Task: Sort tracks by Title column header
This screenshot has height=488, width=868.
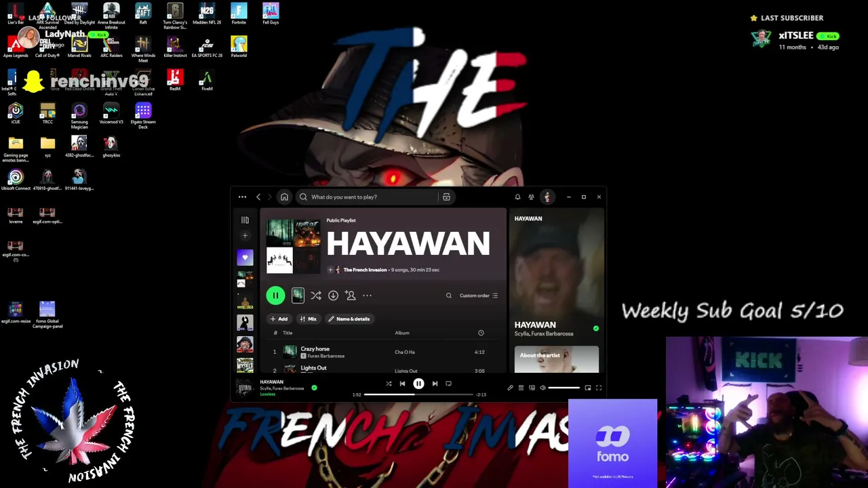Action: [288, 333]
